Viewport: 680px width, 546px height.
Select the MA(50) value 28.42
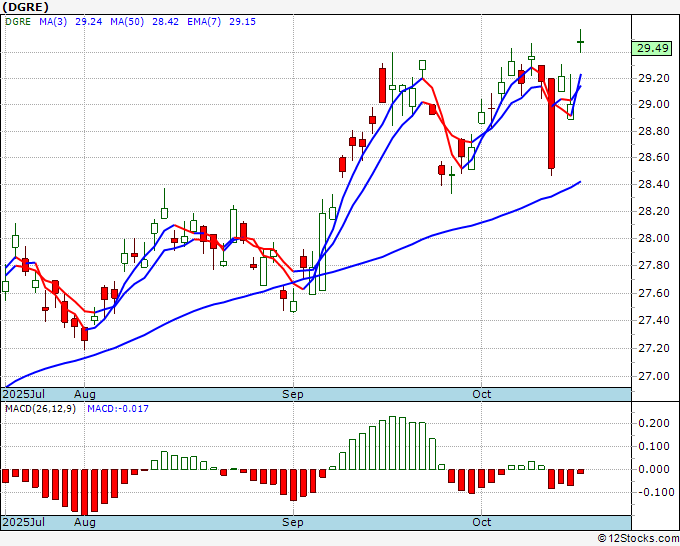pyautogui.click(x=165, y=22)
